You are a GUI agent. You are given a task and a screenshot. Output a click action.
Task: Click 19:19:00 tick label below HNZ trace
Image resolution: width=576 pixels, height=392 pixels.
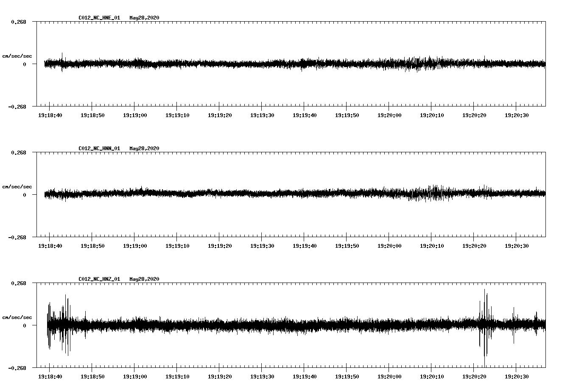(x=135, y=376)
